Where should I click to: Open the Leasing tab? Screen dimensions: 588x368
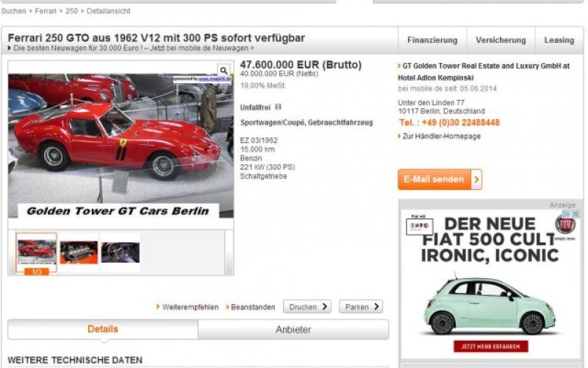pyautogui.click(x=559, y=40)
